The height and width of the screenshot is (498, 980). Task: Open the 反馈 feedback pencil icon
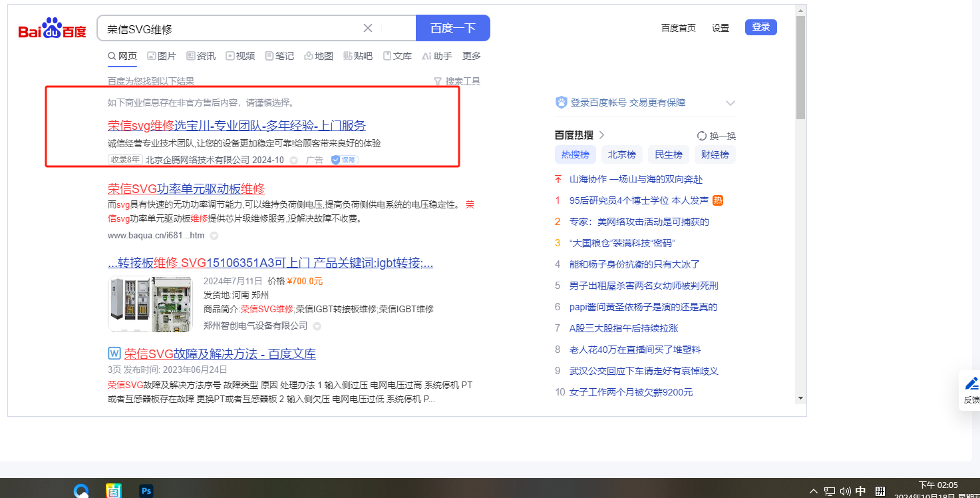pyautogui.click(x=971, y=384)
